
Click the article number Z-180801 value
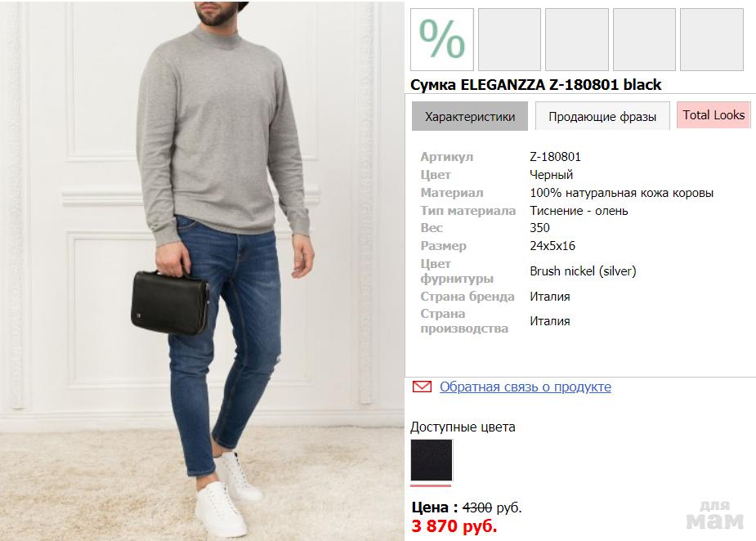coord(555,156)
